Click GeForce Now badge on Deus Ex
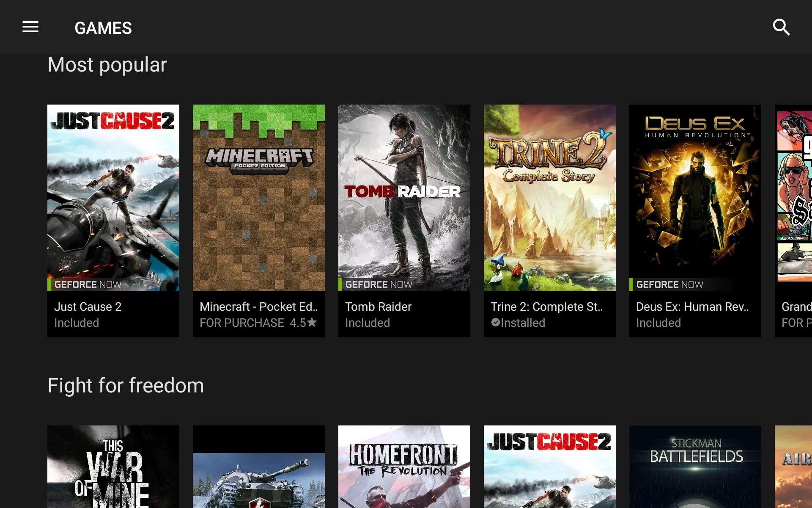812x508 pixels. tap(669, 284)
